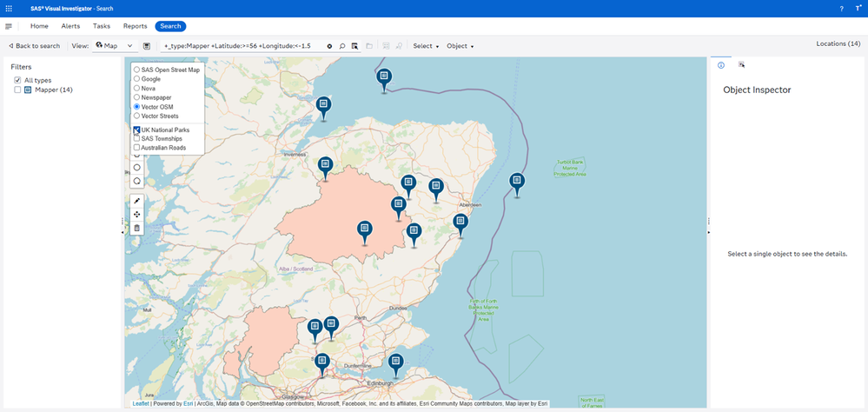Click the Filters heading
This screenshot has width=868, height=412.
(22, 67)
